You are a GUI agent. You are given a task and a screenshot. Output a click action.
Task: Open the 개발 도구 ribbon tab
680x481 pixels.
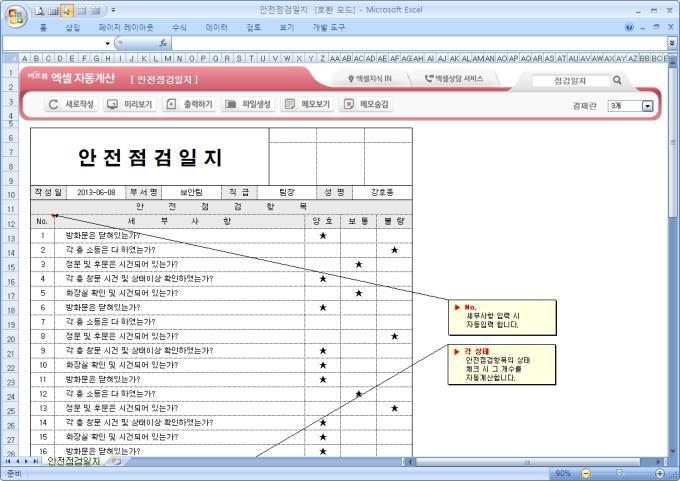(329, 27)
